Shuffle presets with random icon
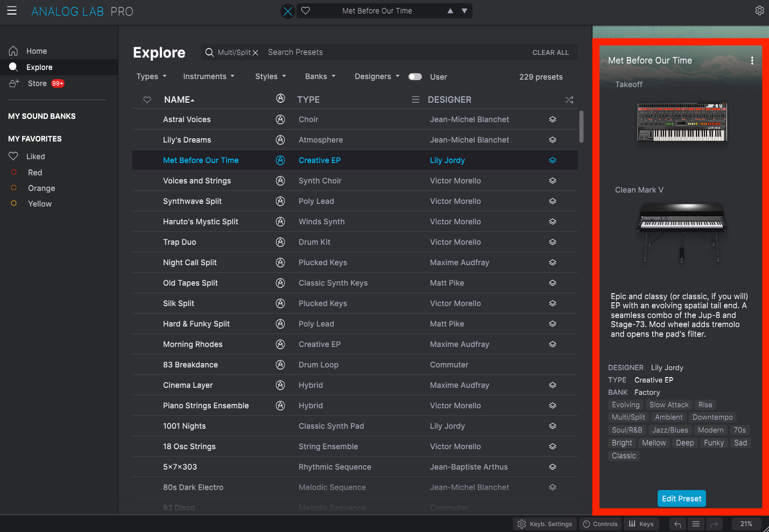Viewport: 769px width, 532px height. 569,100
